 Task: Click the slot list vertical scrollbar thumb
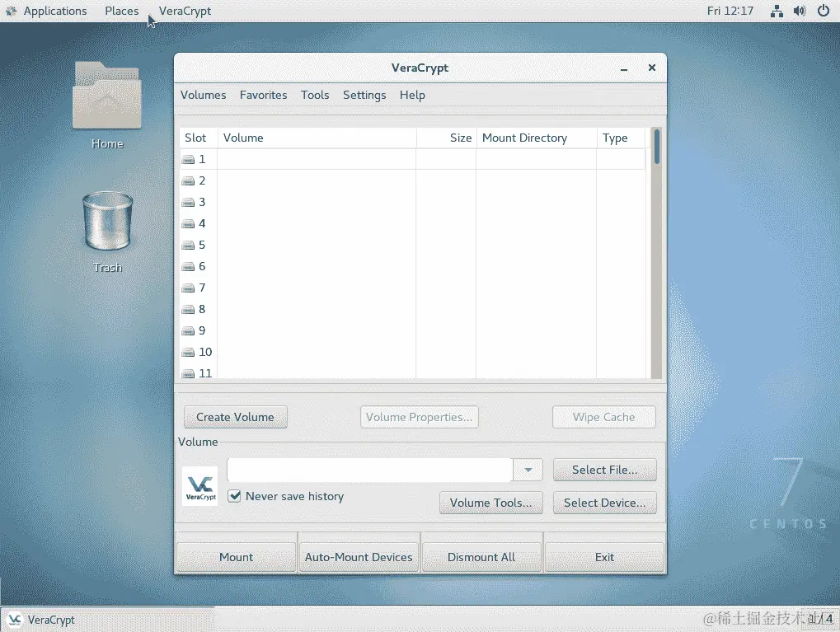(657, 147)
